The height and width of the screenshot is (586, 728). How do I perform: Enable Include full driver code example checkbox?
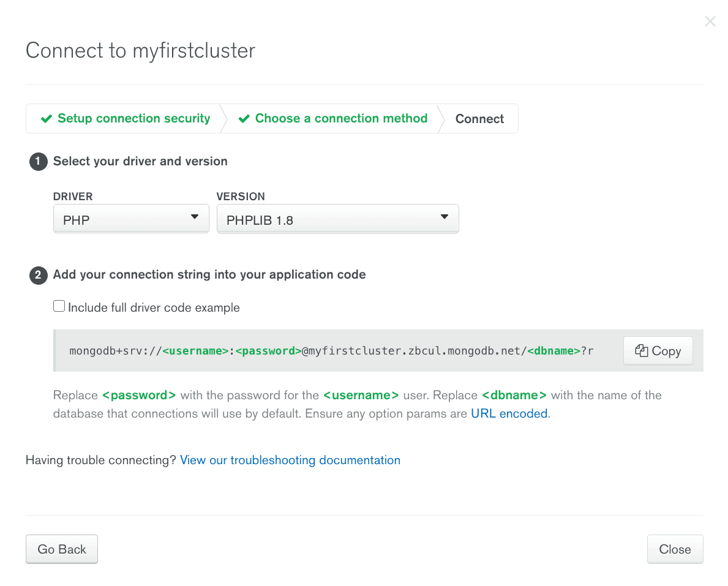point(59,306)
